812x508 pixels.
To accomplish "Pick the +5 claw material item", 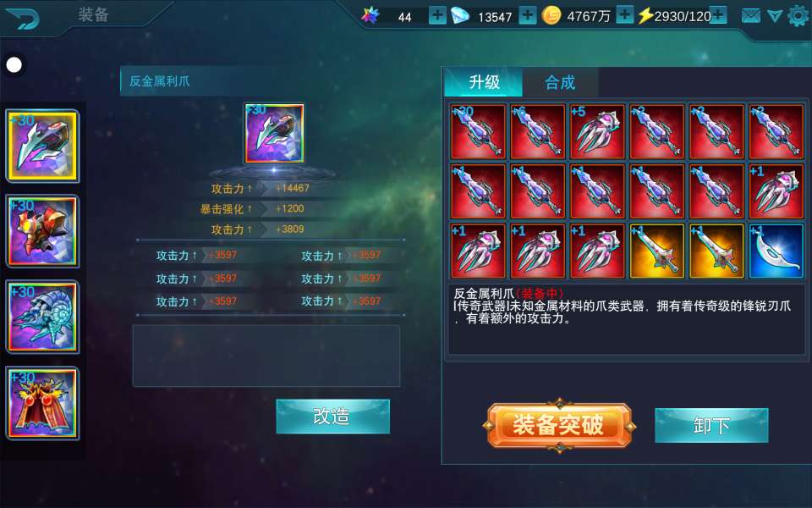I will point(597,132).
